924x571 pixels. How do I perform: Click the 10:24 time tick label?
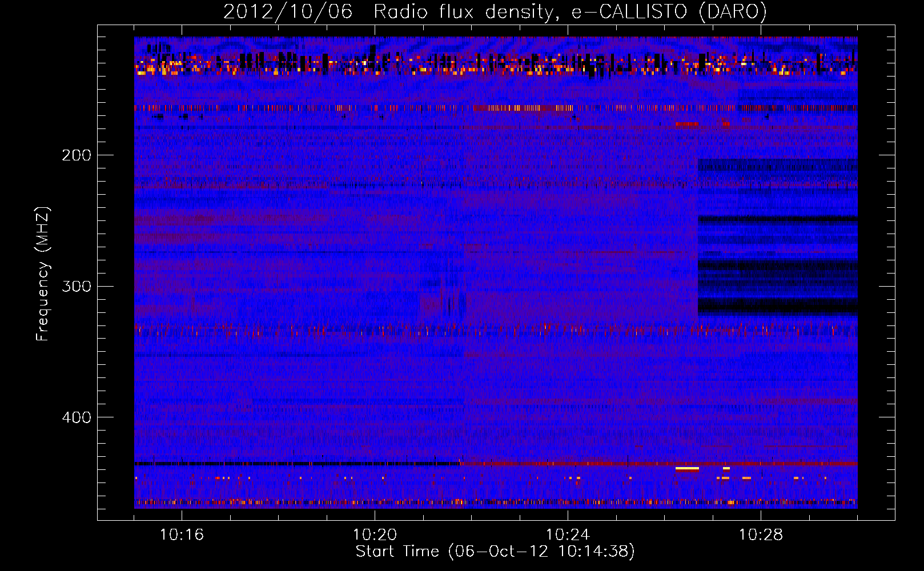tap(568, 535)
